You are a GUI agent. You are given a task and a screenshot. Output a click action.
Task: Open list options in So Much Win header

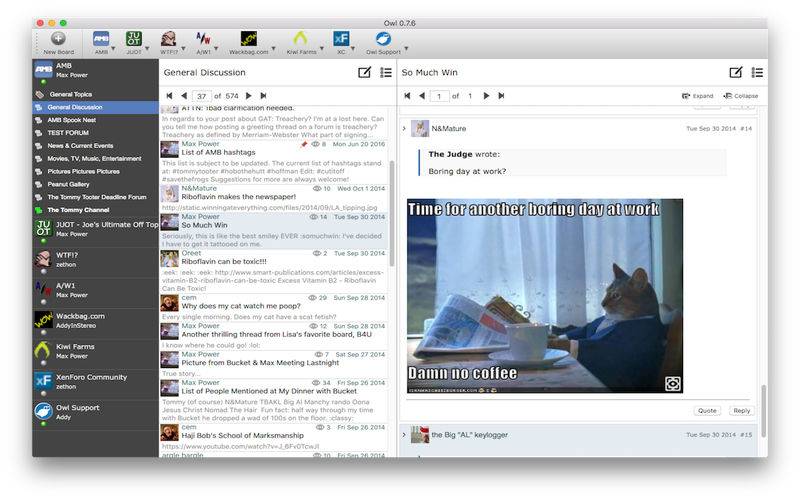coord(757,72)
